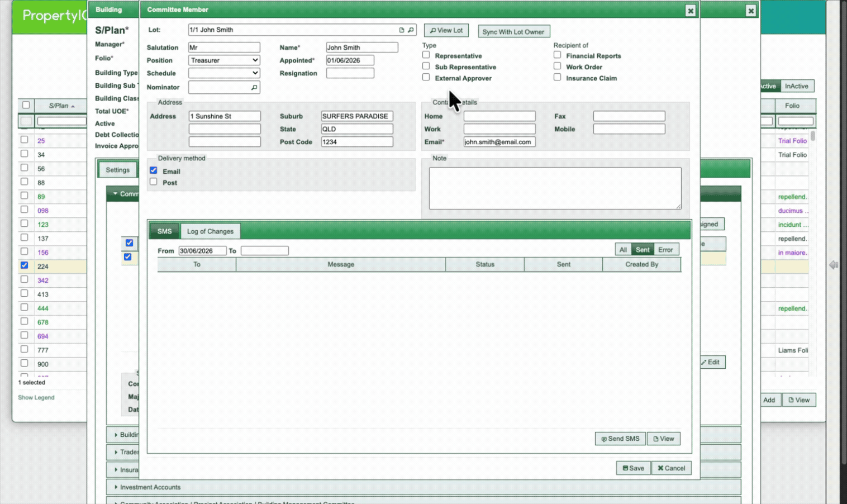This screenshot has width=847, height=504.
Task: Click into the Note text area
Action: 555,188
